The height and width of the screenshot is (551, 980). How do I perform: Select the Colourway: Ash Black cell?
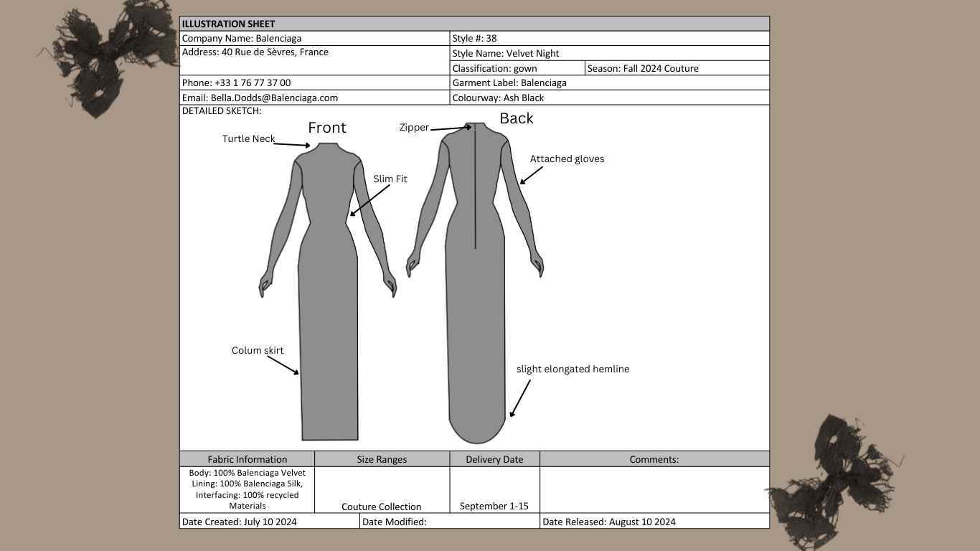pyautogui.click(x=609, y=98)
